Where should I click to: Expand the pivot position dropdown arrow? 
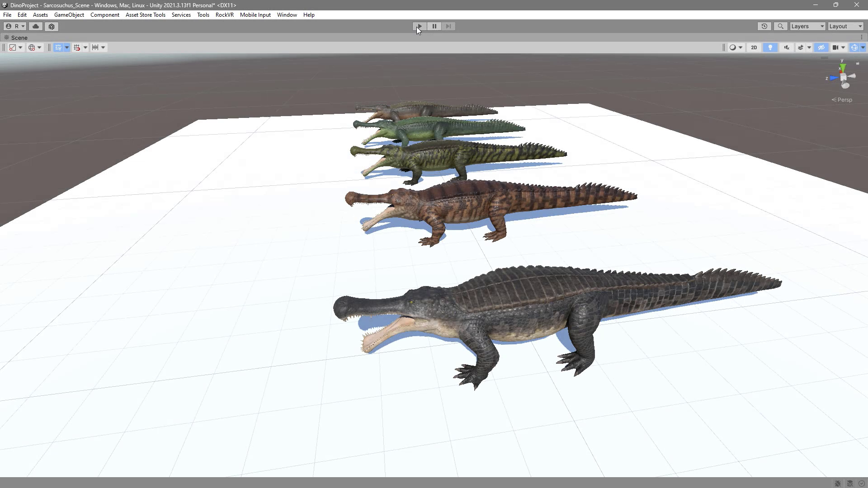20,47
